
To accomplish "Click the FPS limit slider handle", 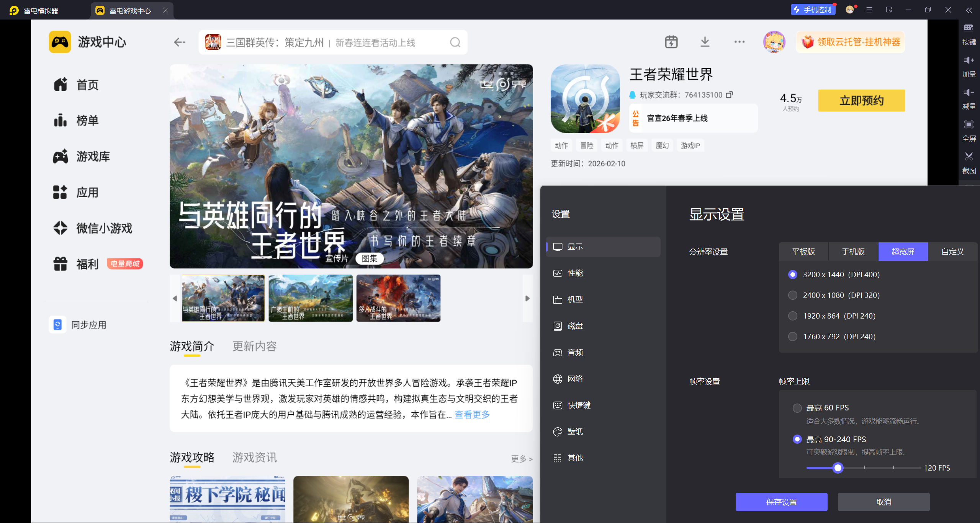I will click(838, 468).
